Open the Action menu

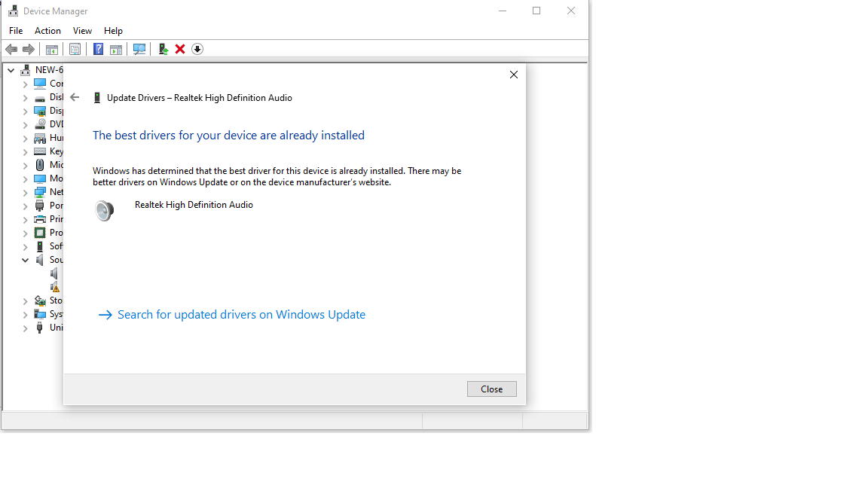click(x=47, y=31)
